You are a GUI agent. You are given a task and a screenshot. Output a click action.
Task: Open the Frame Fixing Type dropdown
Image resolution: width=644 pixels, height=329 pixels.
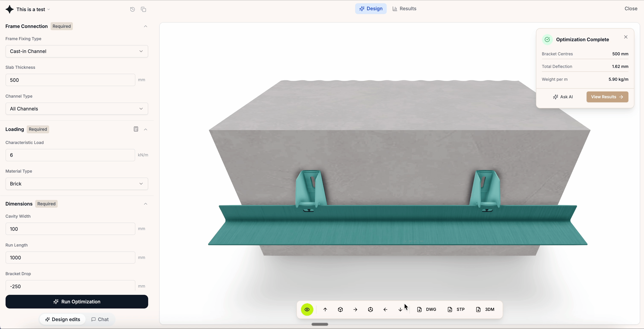click(x=76, y=51)
